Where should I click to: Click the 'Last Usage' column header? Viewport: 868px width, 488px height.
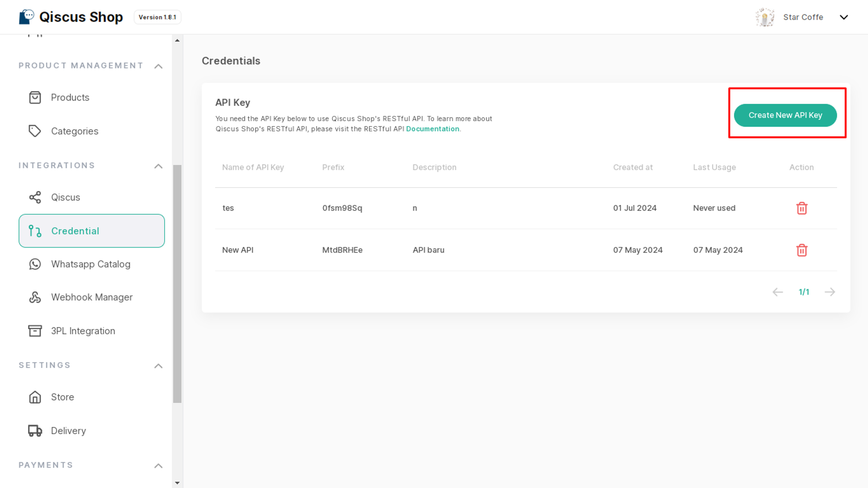714,167
